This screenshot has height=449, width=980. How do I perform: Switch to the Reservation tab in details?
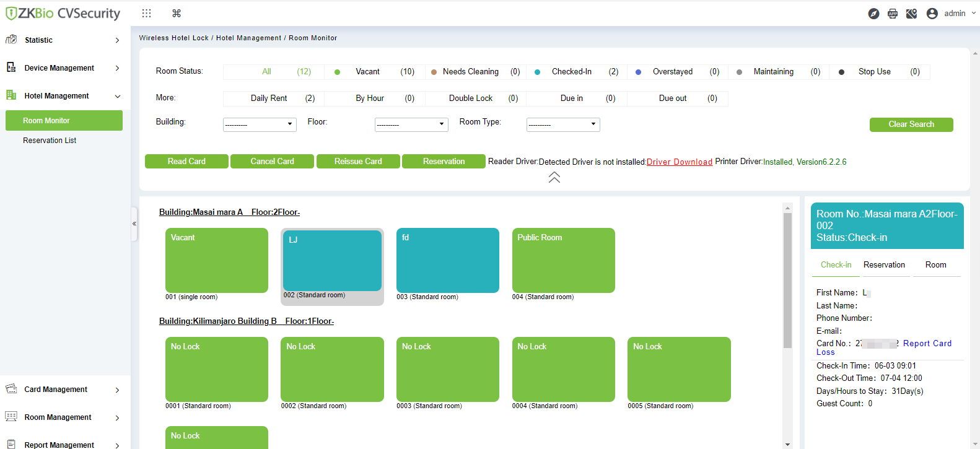point(884,264)
